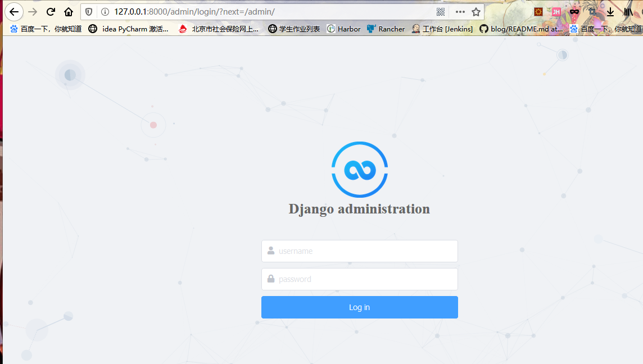The image size is (643, 364).
Task: Open the downloads arrow icon
Action: point(610,12)
